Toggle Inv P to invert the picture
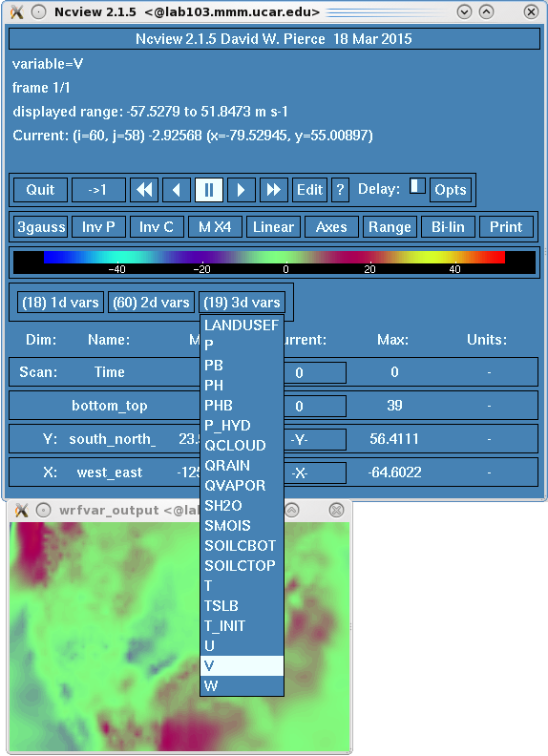This screenshot has width=548, height=756. tap(98, 226)
